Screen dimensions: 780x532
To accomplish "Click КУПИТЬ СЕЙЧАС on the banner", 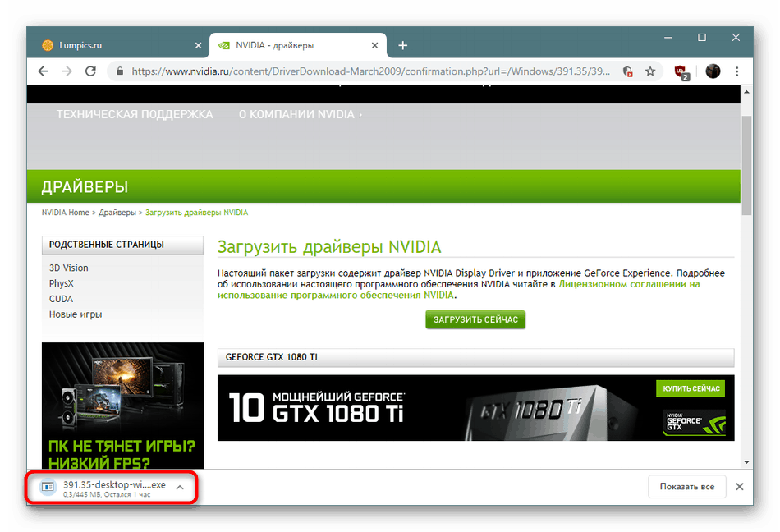I will click(x=691, y=389).
